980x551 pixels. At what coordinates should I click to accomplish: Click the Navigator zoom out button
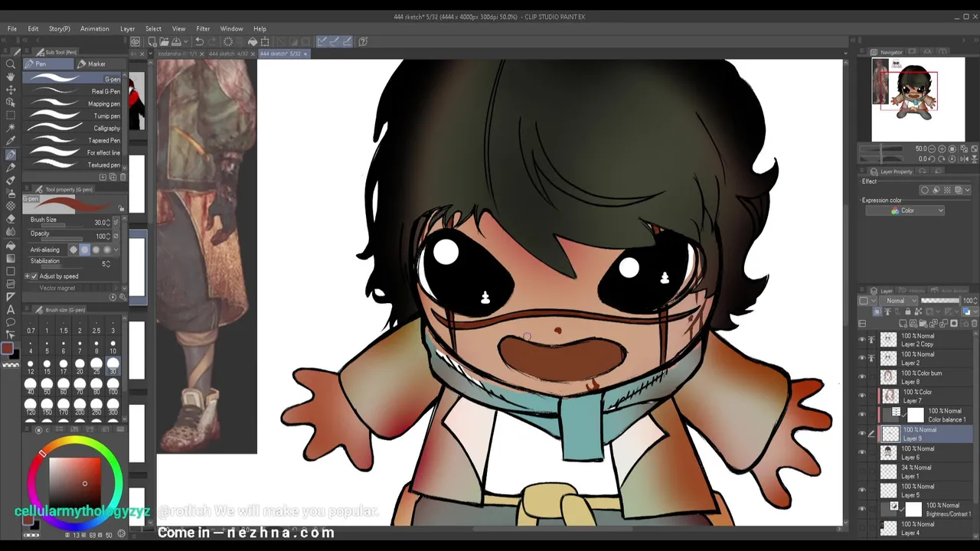click(932, 148)
